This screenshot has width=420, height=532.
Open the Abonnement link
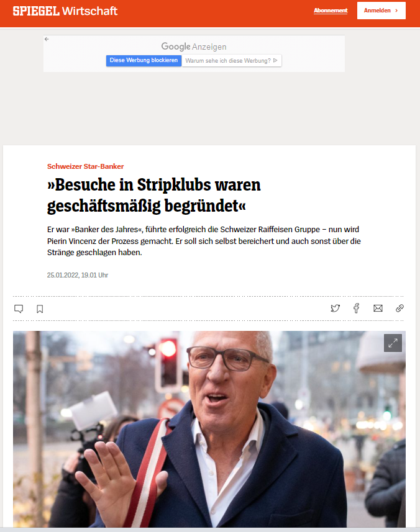[331, 11]
